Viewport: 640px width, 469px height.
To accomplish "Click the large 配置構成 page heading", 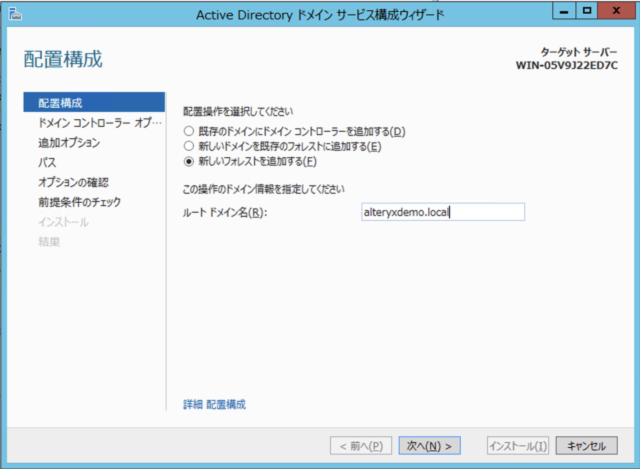I will [63, 59].
